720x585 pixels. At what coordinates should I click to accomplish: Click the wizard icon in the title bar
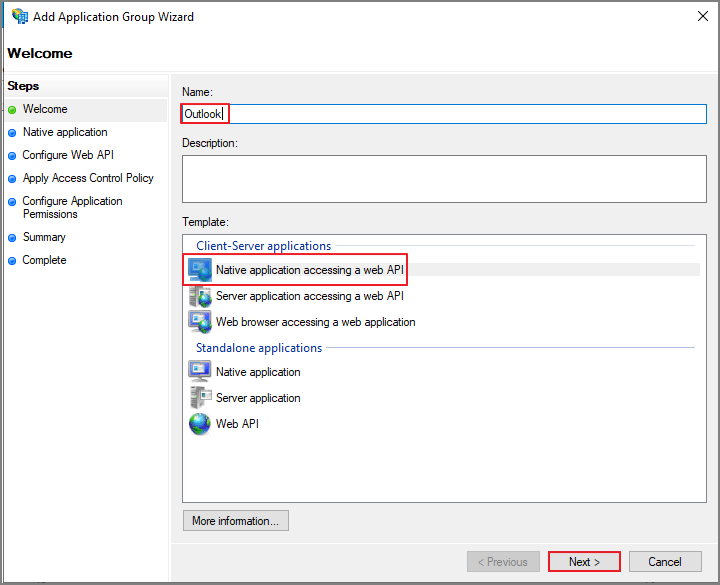[x=20, y=16]
